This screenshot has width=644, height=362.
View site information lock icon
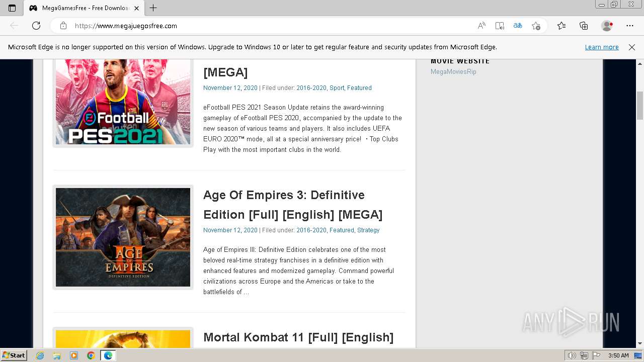click(x=63, y=26)
